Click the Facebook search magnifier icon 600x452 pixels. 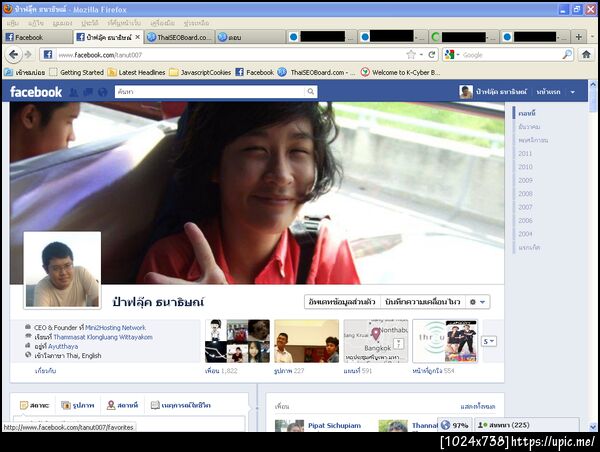point(311,91)
